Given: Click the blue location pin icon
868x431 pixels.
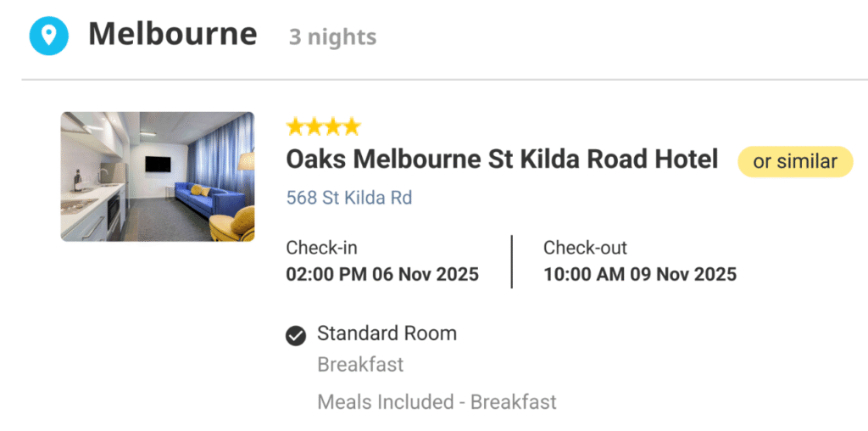Looking at the screenshot, I should [48, 36].
